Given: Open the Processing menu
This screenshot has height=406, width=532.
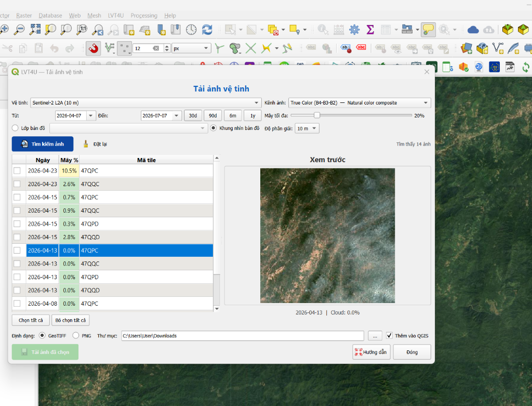Looking at the screenshot, I should click(144, 16).
